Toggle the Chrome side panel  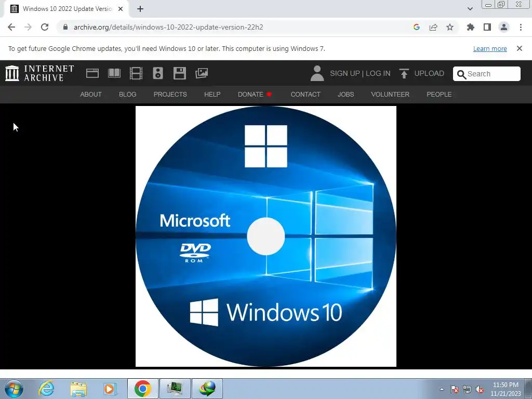coord(487,27)
